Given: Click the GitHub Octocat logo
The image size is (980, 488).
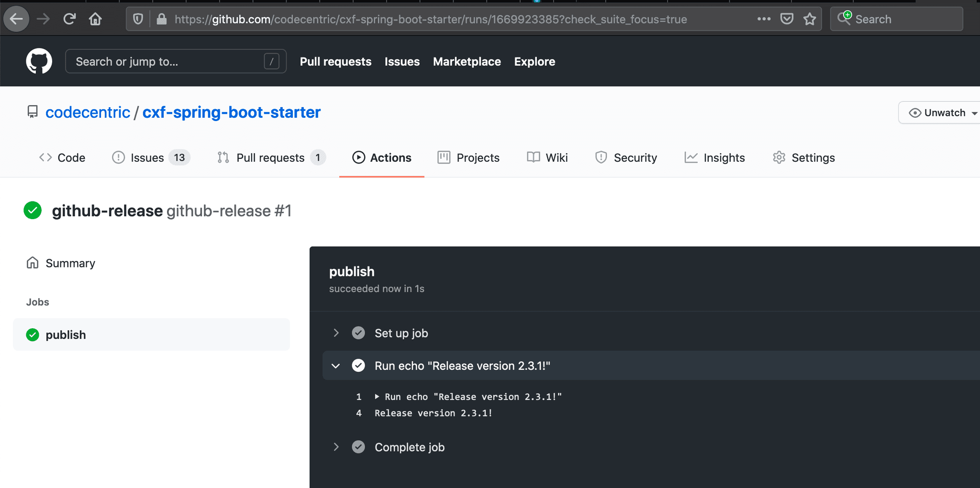Looking at the screenshot, I should [x=39, y=61].
